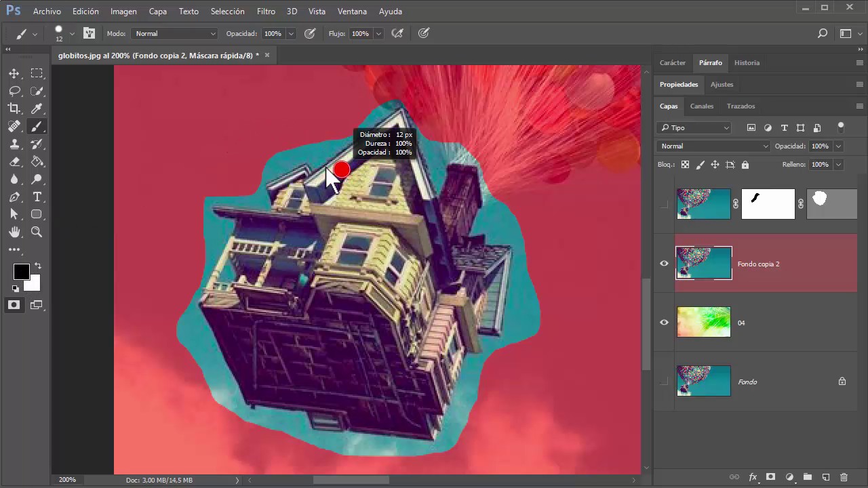Select the Crop tool

pos(14,108)
